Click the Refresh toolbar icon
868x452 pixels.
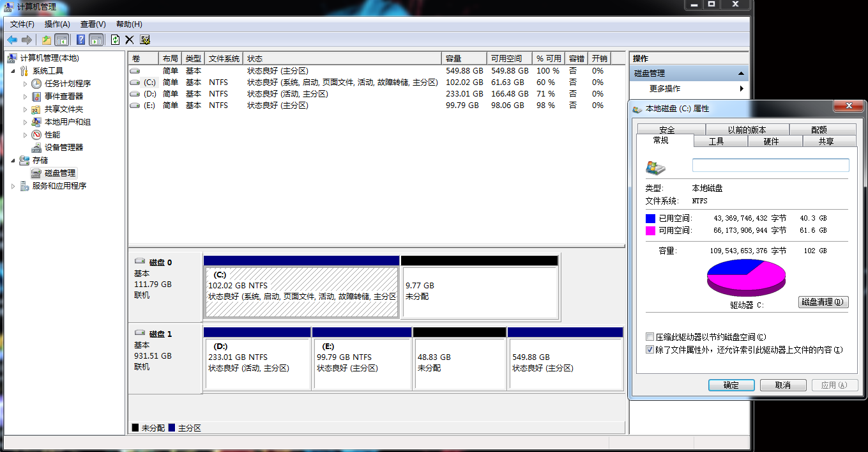115,40
